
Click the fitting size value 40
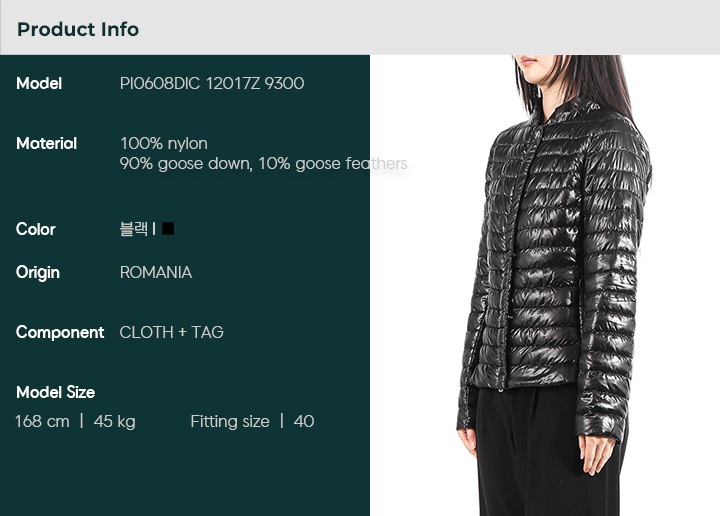click(304, 421)
